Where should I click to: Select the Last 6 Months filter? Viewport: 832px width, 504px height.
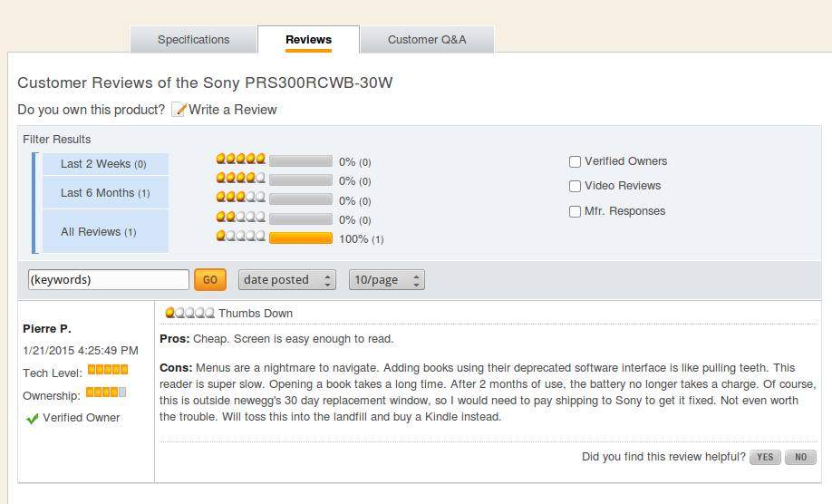pyautogui.click(x=106, y=193)
